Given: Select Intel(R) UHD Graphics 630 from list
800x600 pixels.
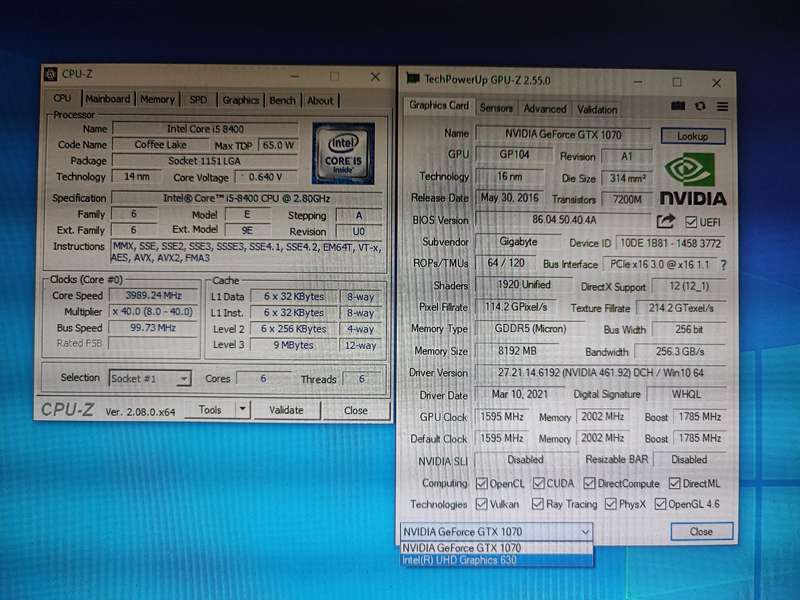Looking at the screenshot, I should pyautogui.click(x=496, y=560).
